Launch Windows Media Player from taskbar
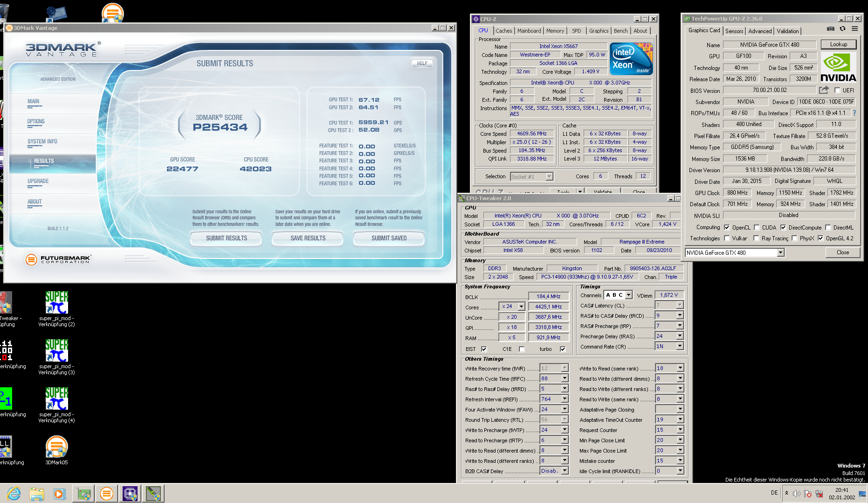The width and height of the screenshot is (868, 503). (59, 493)
